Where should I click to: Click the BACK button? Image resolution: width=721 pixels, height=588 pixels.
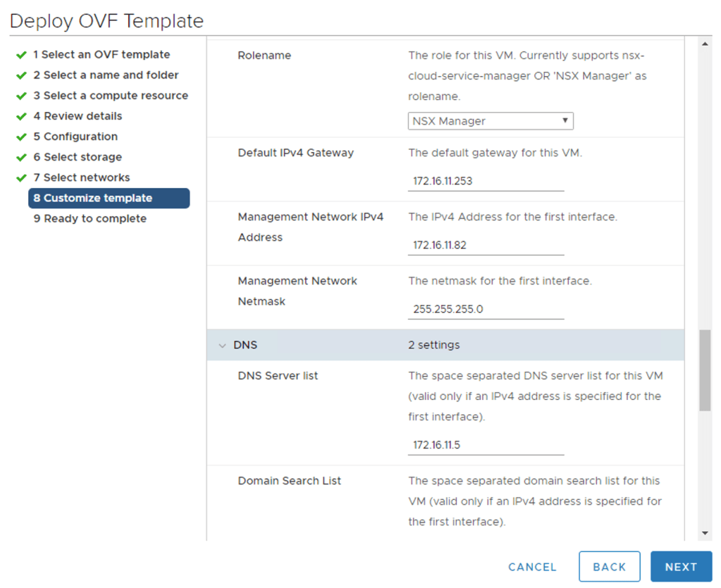tap(609, 566)
